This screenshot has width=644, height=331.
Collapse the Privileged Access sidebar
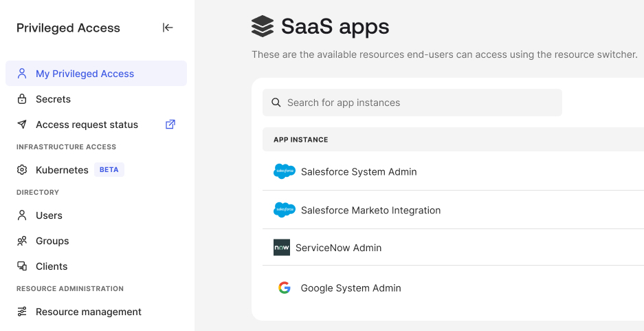coord(168,28)
